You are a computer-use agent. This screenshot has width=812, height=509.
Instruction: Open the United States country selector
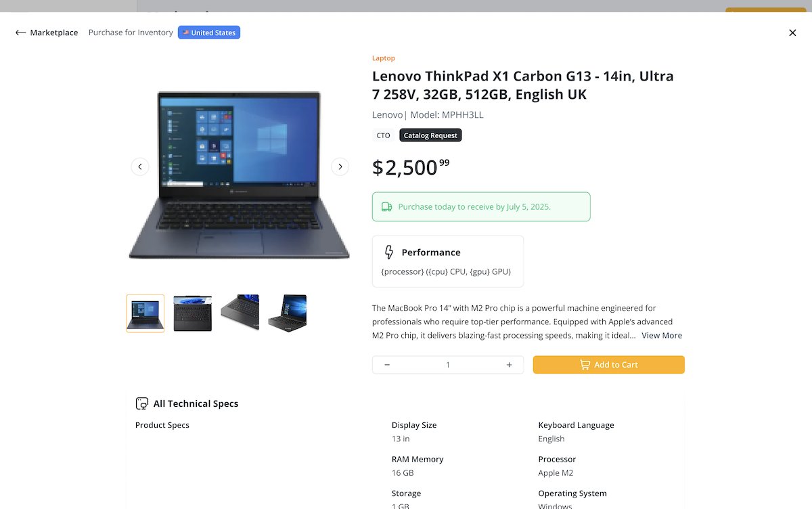tap(209, 32)
